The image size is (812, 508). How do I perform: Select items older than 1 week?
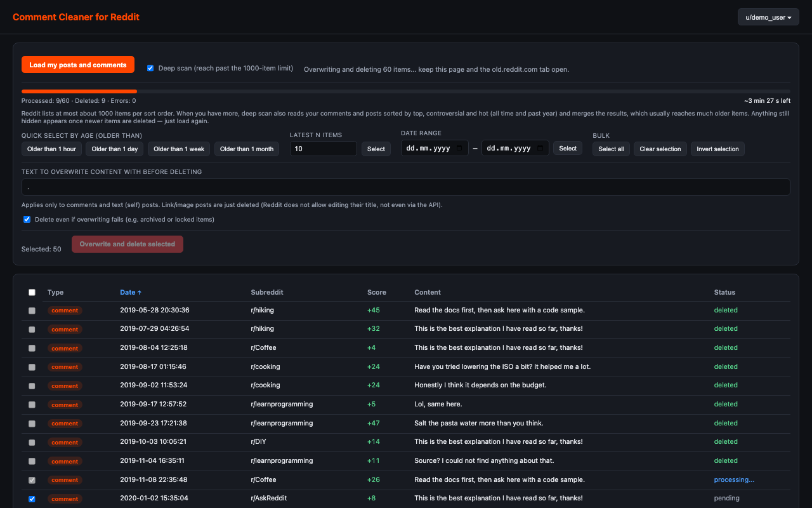click(179, 149)
